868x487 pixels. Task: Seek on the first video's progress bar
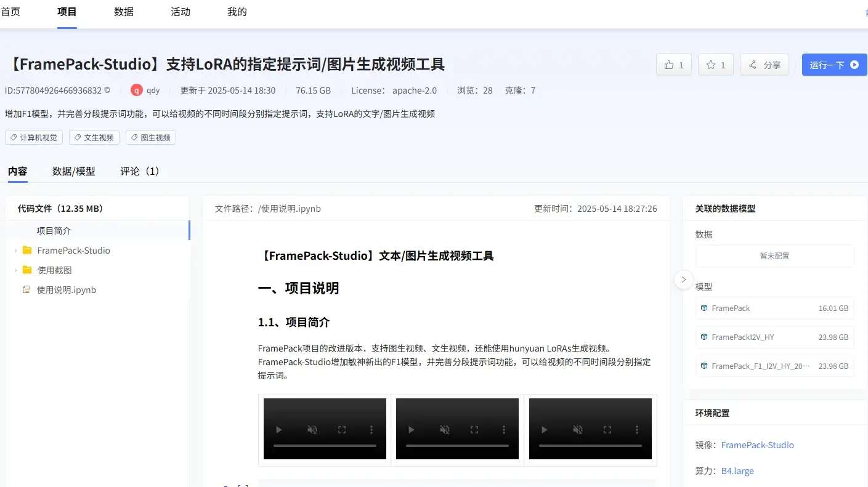click(x=325, y=446)
